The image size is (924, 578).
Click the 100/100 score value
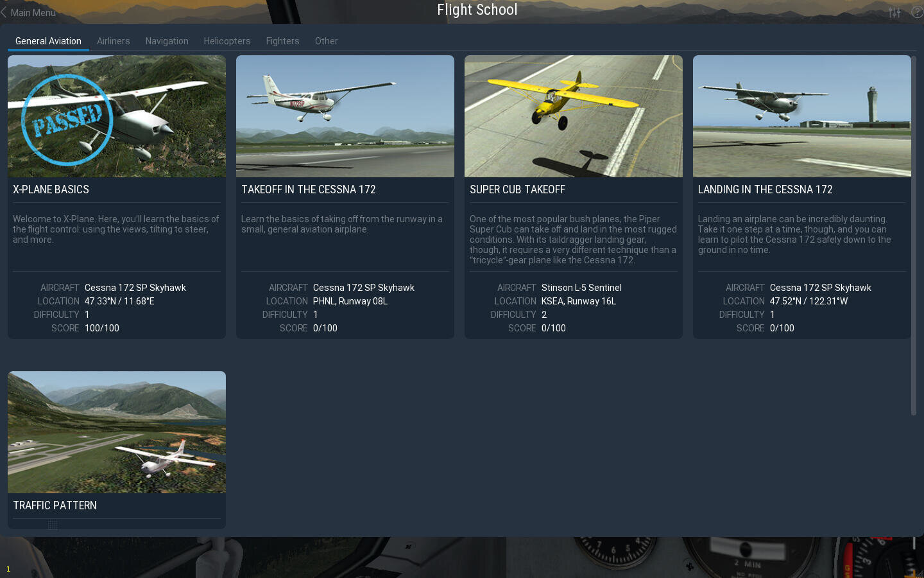(102, 328)
